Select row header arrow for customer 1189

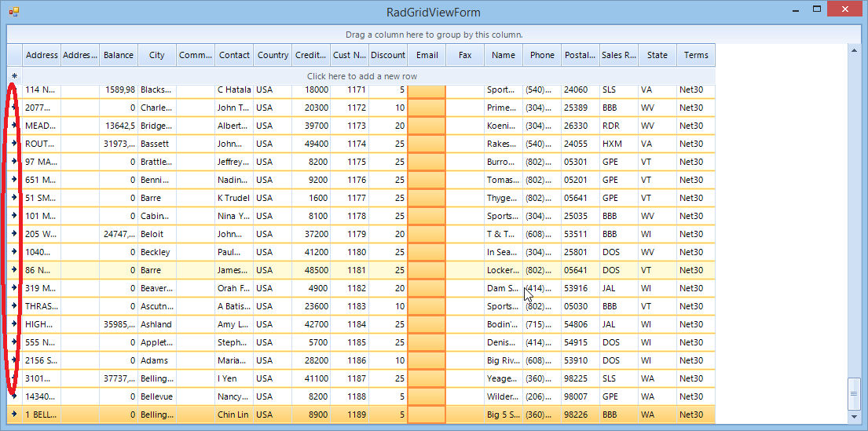tap(14, 415)
